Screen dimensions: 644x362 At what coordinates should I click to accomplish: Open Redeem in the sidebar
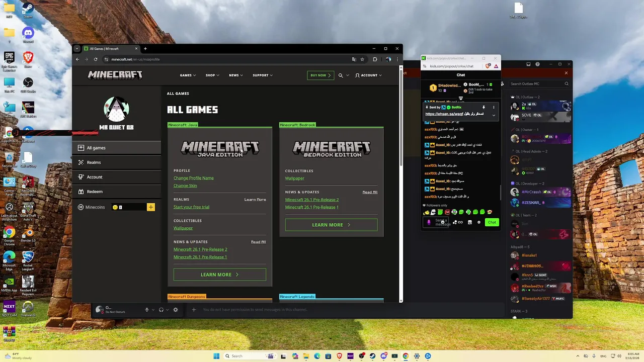pyautogui.click(x=117, y=192)
